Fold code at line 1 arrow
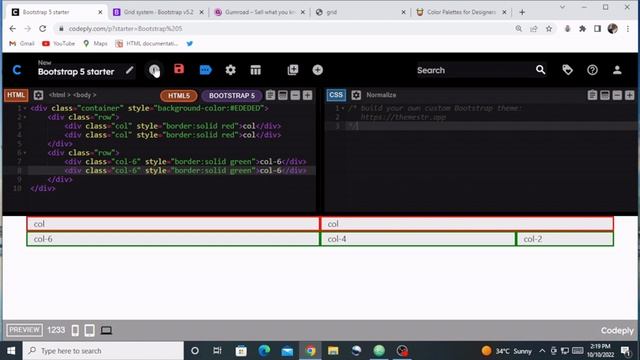The image size is (640, 360). tap(24, 108)
